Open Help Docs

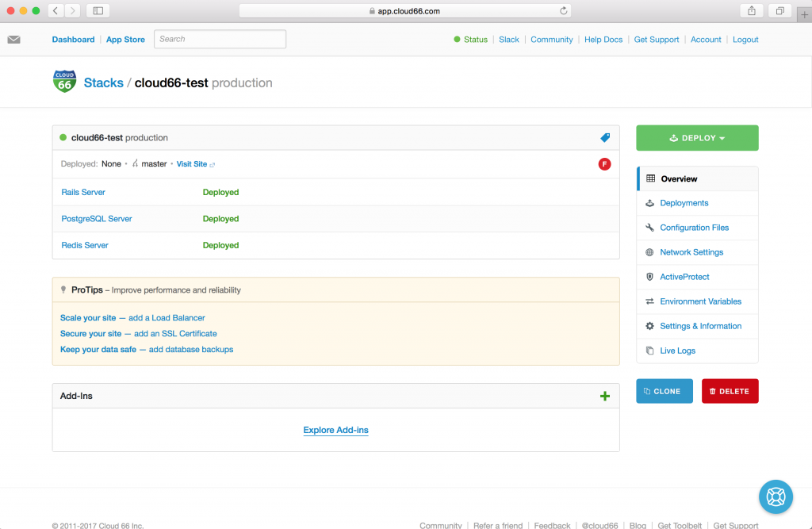click(603, 40)
